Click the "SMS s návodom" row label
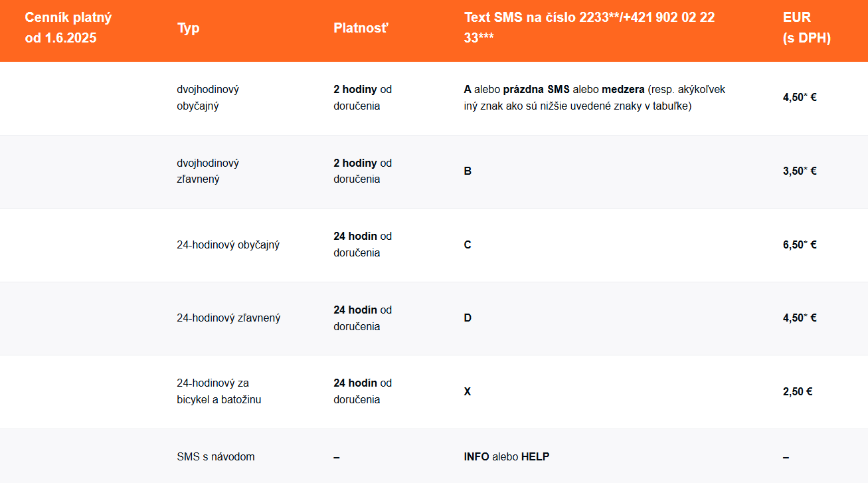This screenshot has width=868, height=483. click(x=216, y=456)
